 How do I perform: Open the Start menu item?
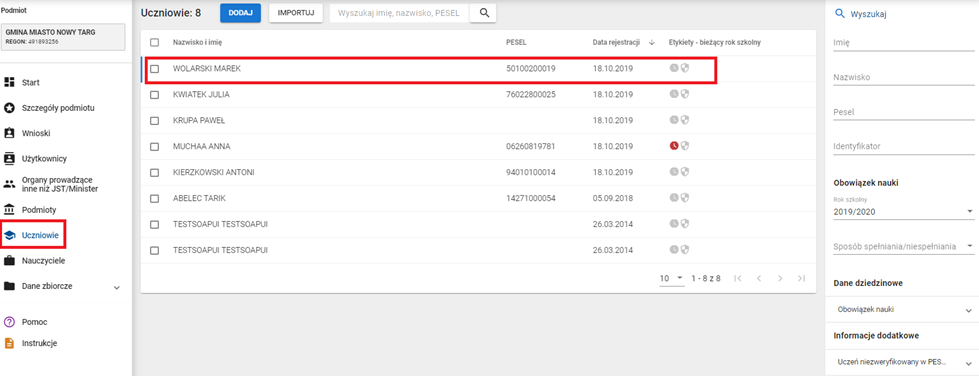31,82
